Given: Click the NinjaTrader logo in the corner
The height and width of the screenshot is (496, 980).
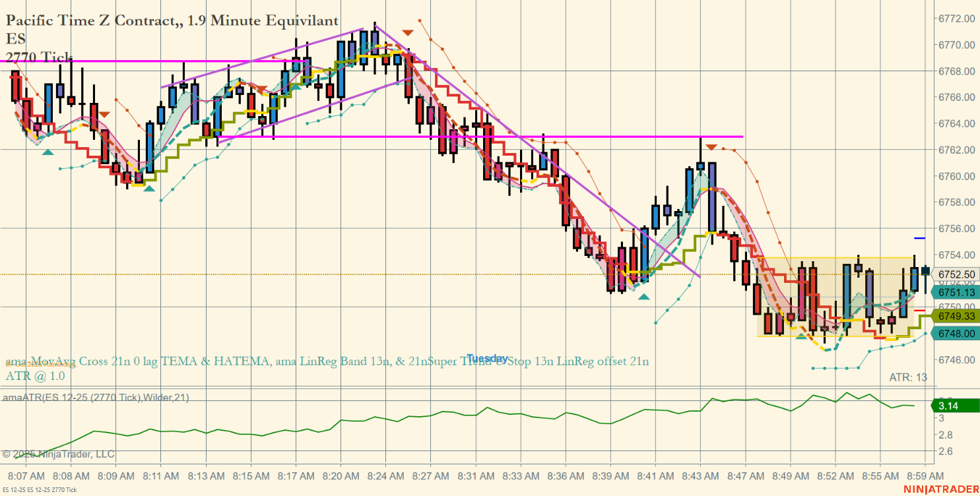Looking at the screenshot, I should tap(942, 489).
